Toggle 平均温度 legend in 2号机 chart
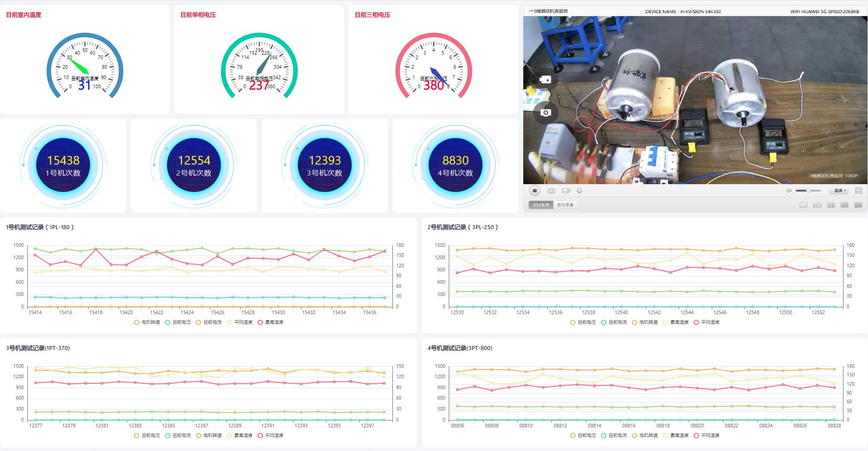868x451 pixels. (706, 322)
